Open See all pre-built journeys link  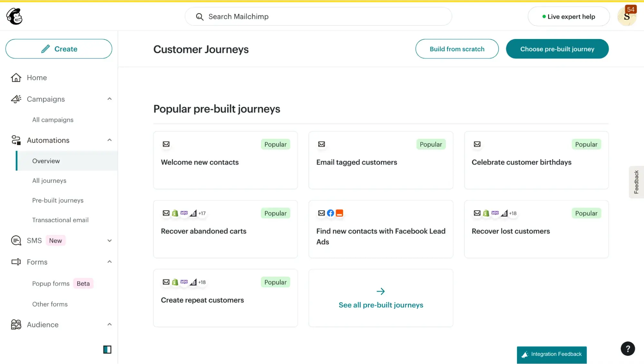(x=380, y=305)
